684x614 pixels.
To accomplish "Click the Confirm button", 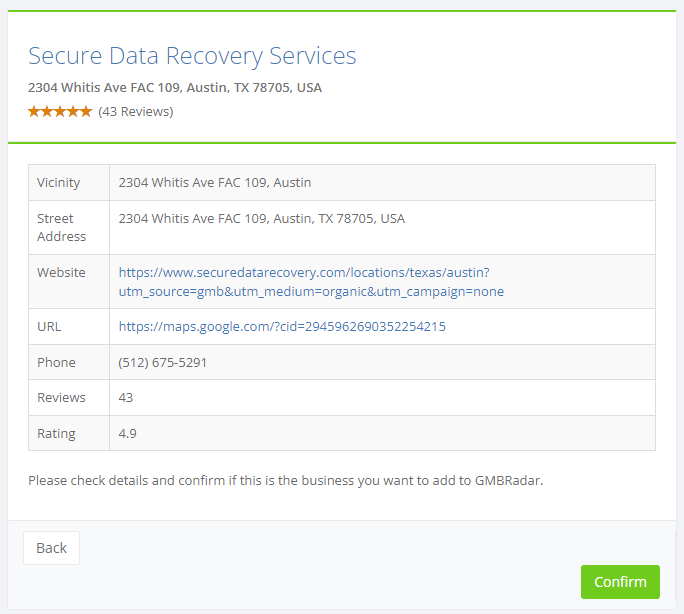I will (x=620, y=582).
